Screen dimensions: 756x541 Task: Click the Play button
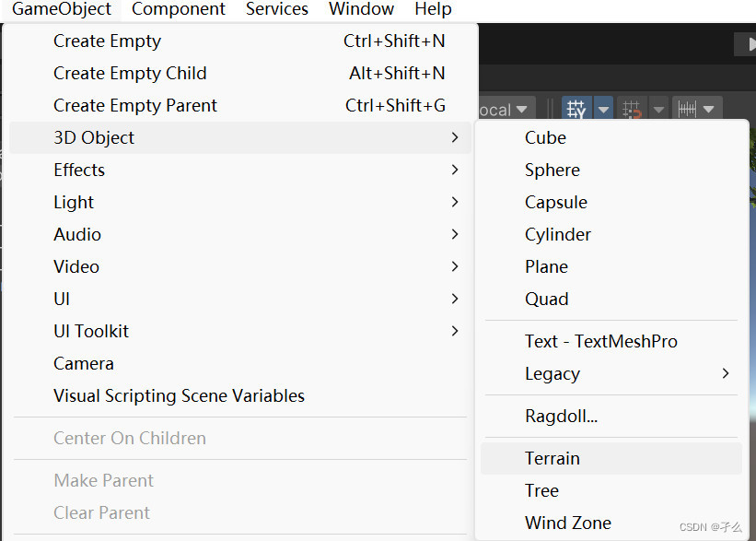pos(745,44)
